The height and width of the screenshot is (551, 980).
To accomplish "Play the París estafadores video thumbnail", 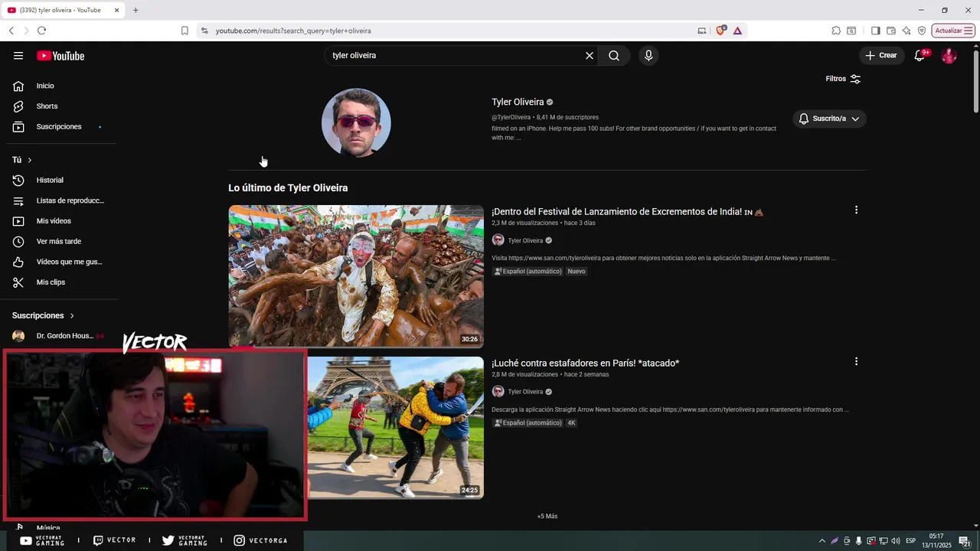I will (x=396, y=428).
